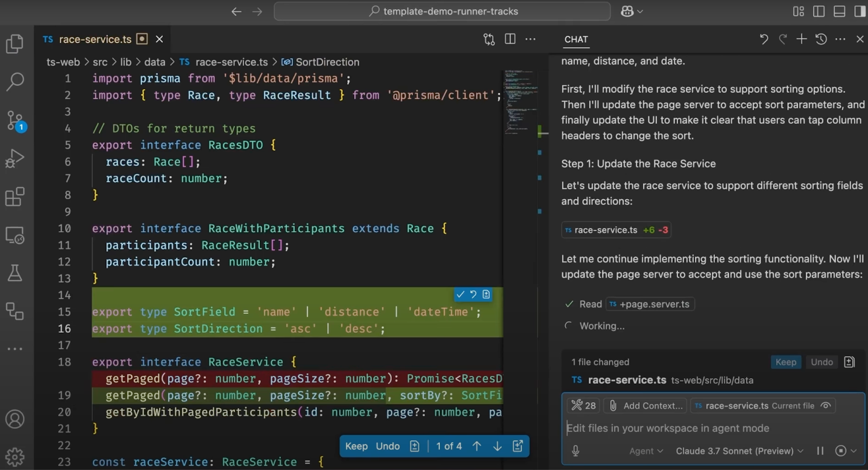Focus the chat input field
Screen dimensions: 868x470
pos(713,428)
